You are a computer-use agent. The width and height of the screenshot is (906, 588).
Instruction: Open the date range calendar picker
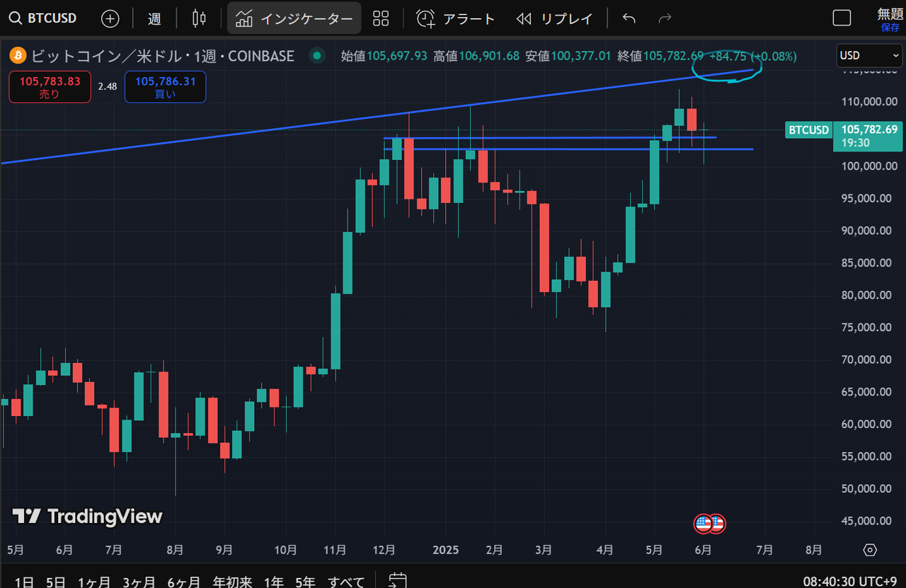(x=397, y=580)
